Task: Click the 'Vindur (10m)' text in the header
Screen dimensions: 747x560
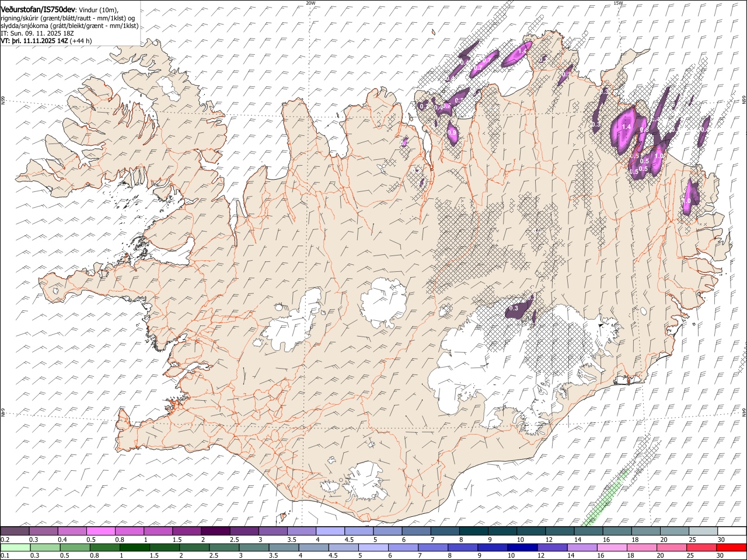Action: tap(97, 10)
